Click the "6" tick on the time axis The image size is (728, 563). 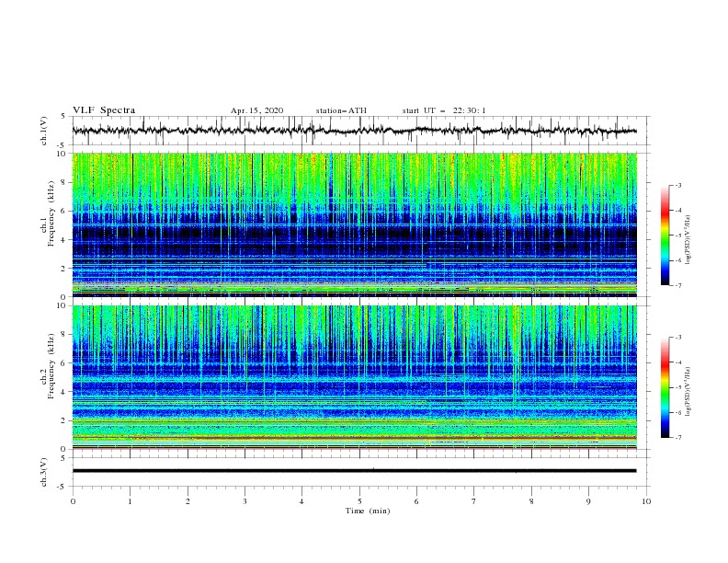tap(416, 501)
